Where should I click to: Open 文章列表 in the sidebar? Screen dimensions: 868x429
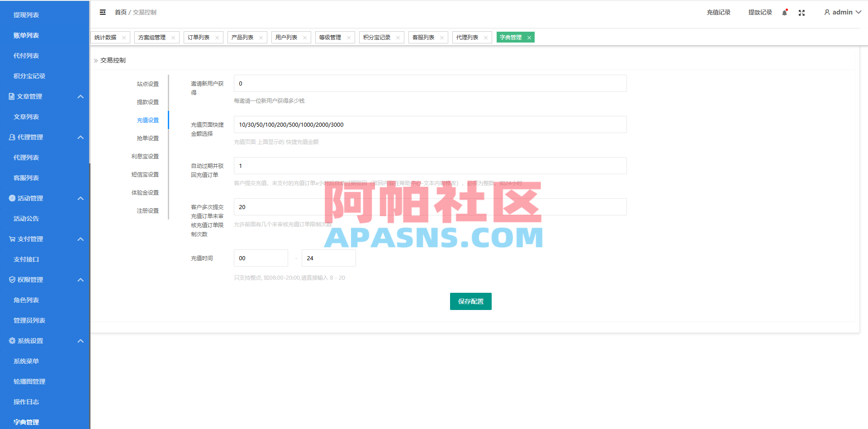tap(26, 117)
